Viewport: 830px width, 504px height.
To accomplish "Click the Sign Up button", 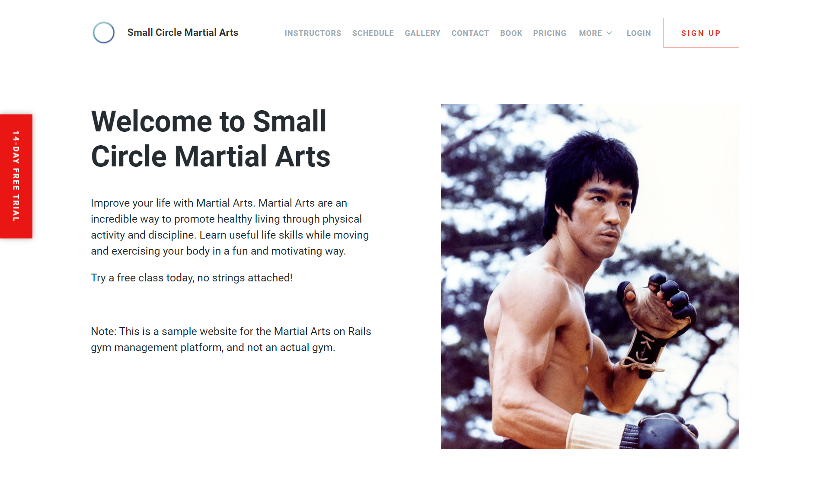I will click(701, 33).
